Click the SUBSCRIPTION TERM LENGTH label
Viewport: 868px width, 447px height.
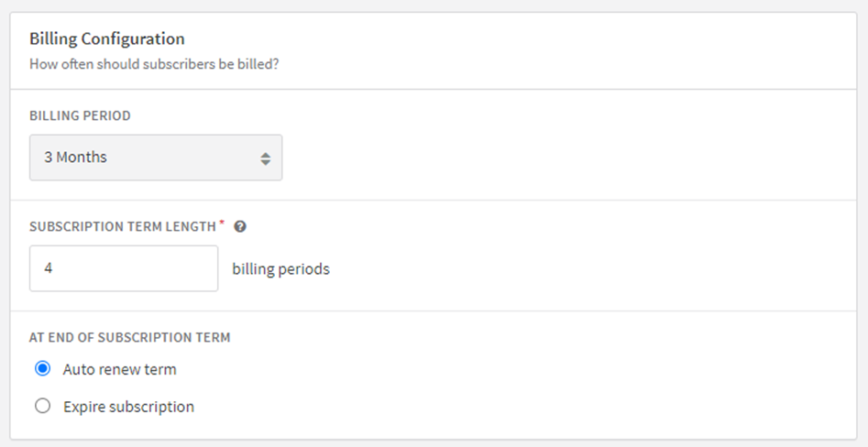pos(122,227)
